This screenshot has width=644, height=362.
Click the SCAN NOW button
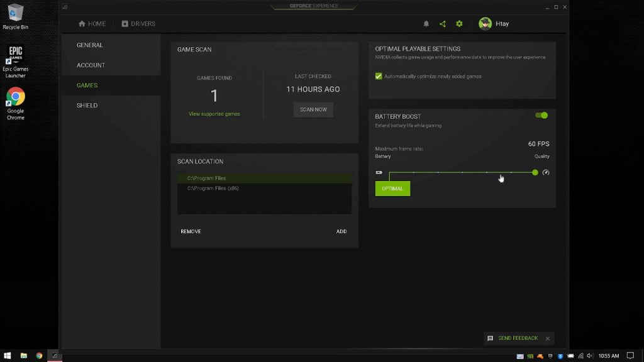[x=313, y=109]
